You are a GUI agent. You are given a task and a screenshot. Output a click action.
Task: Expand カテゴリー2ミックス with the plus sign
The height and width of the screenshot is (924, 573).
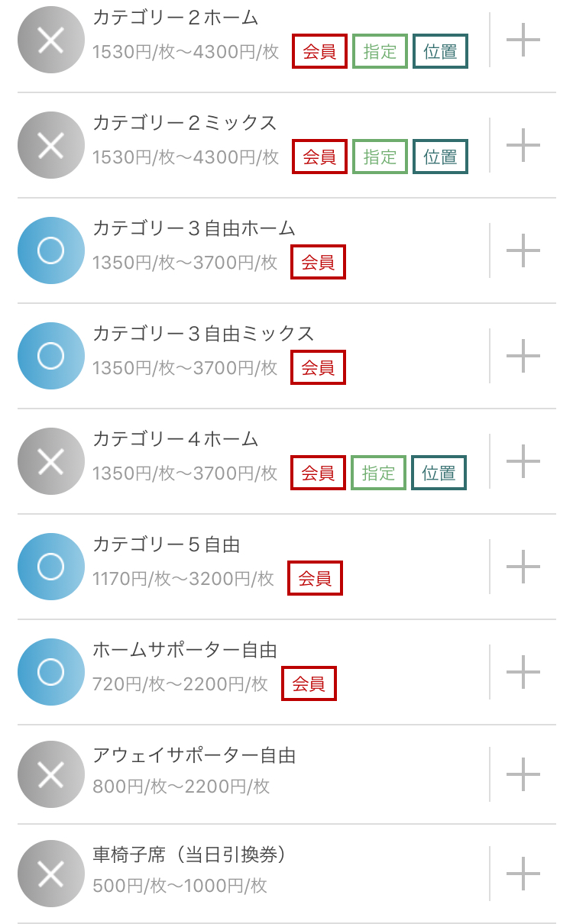pyautogui.click(x=523, y=145)
